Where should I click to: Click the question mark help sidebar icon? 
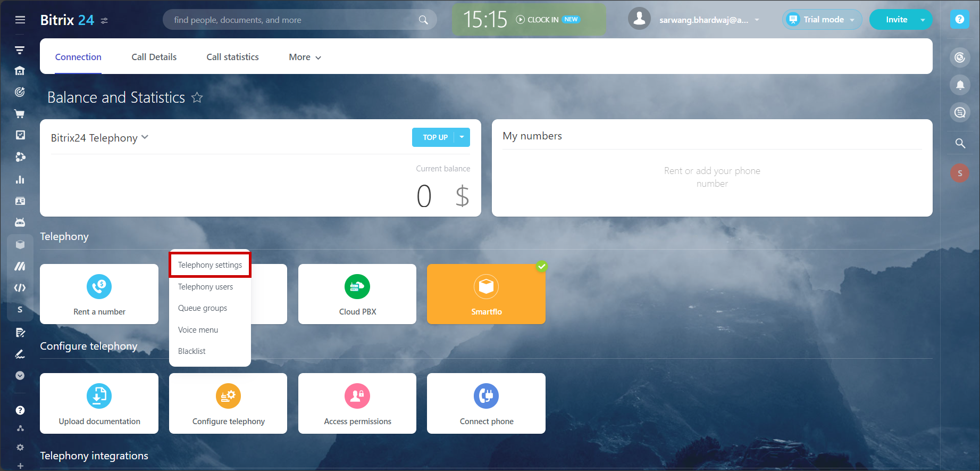tap(20, 410)
